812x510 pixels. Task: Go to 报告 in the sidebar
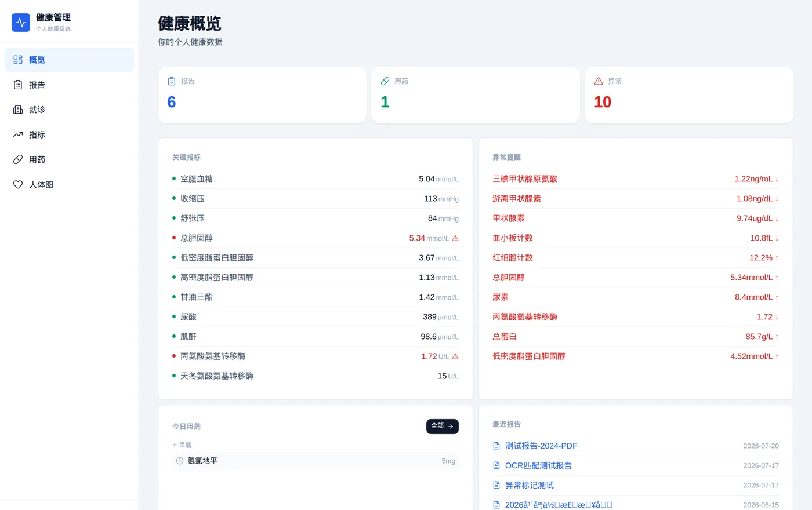pyautogui.click(x=69, y=85)
